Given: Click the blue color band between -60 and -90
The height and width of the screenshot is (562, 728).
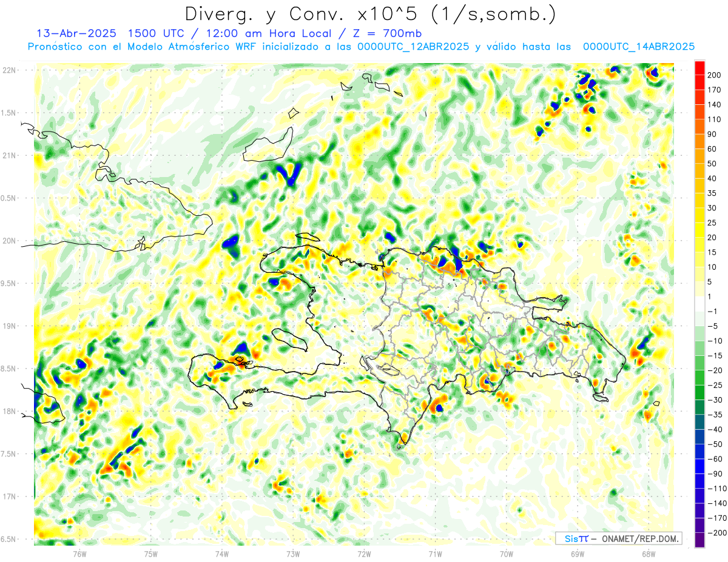Looking at the screenshot, I should point(699,466).
